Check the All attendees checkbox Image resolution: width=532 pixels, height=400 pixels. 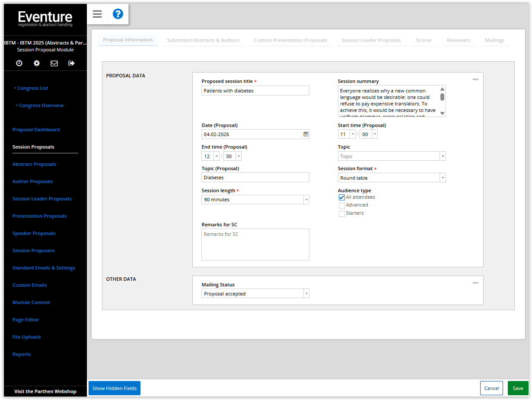(x=341, y=197)
